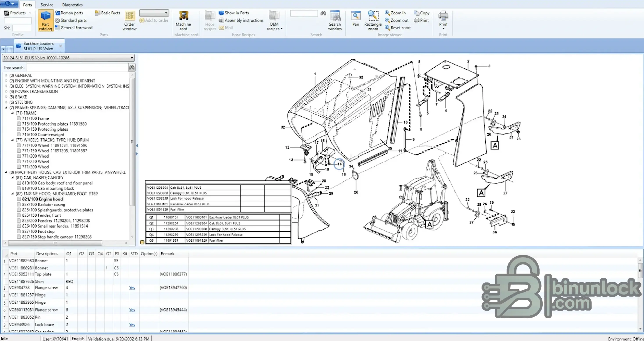This screenshot has width=644, height=341.
Task: Click the tree vertical scrollbar thumb
Action: coord(132,142)
